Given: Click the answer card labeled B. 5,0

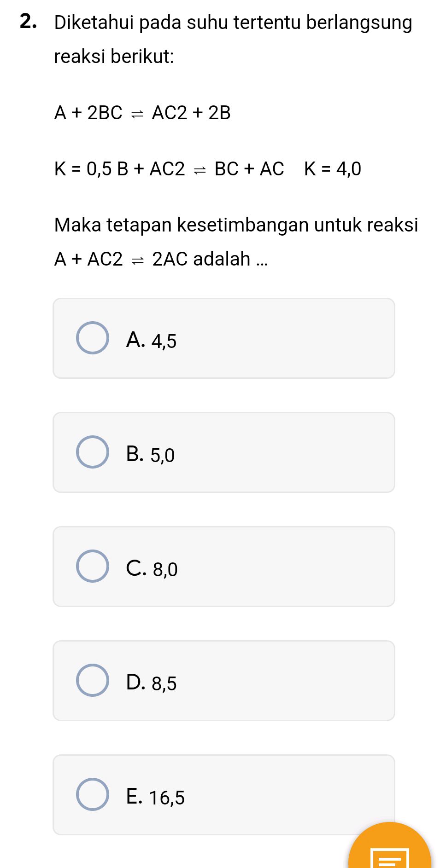Looking at the screenshot, I should click(224, 453).
